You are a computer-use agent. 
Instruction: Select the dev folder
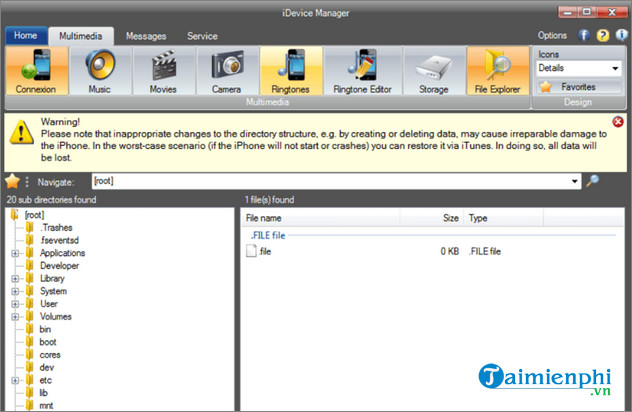(47, 368)
